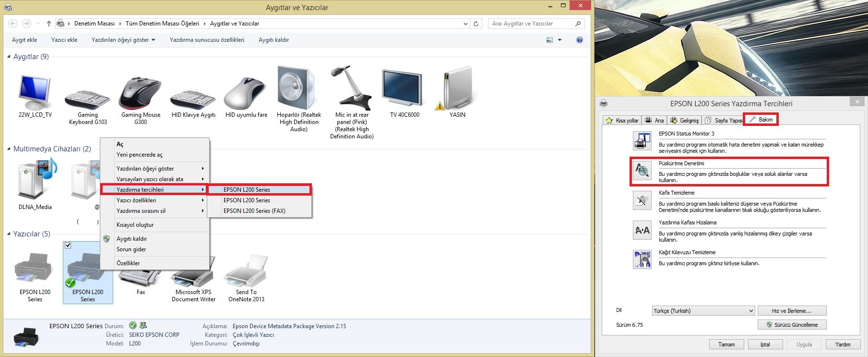Select Kısayol oluştur from the context menu

(155, 225)
